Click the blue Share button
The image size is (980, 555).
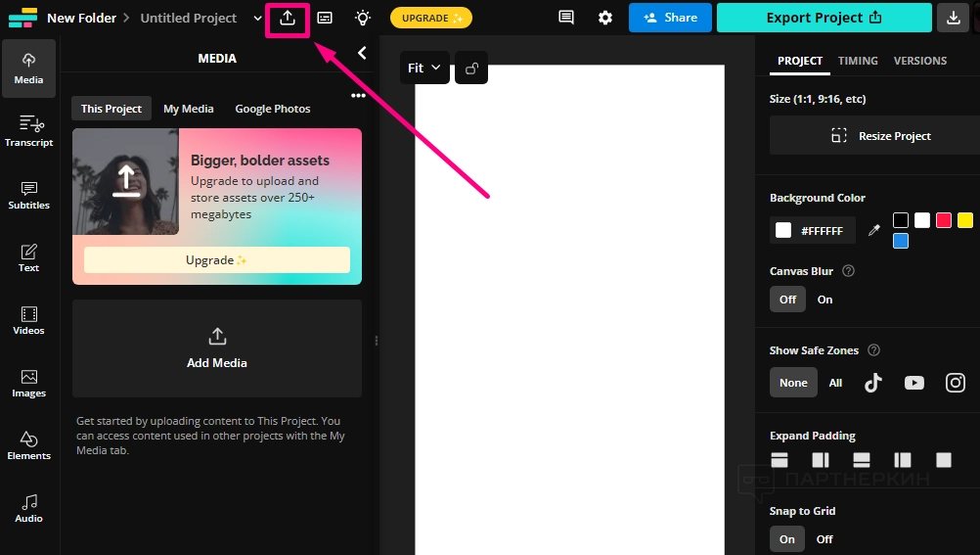tap(670, 18)
